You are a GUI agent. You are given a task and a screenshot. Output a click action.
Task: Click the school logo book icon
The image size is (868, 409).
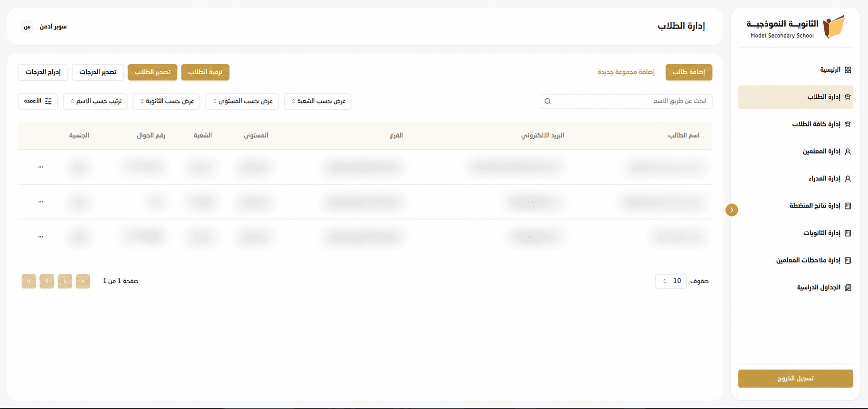[834, 27]
